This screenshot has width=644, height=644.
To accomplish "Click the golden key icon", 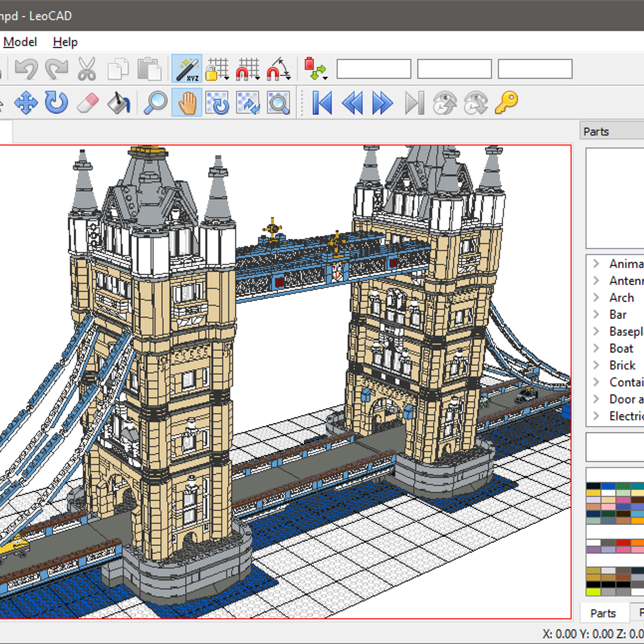I will coord(506,103).
